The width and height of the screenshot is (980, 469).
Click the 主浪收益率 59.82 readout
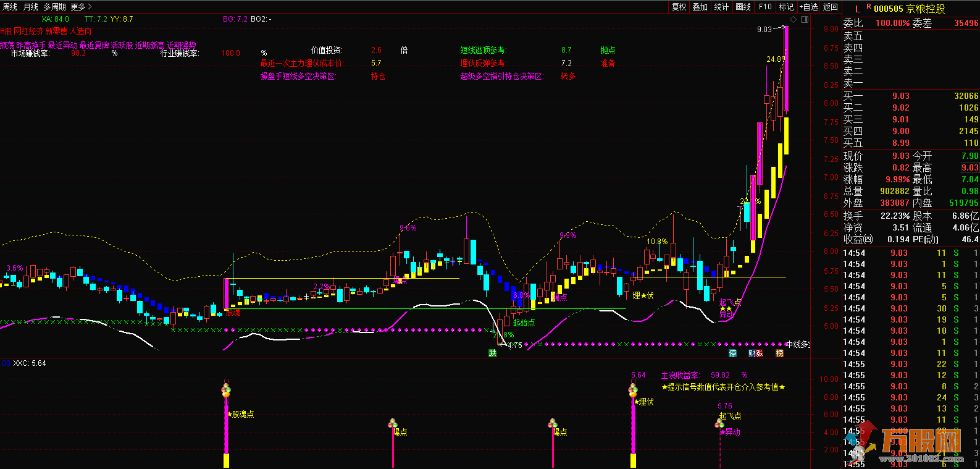tap(704, 375)
